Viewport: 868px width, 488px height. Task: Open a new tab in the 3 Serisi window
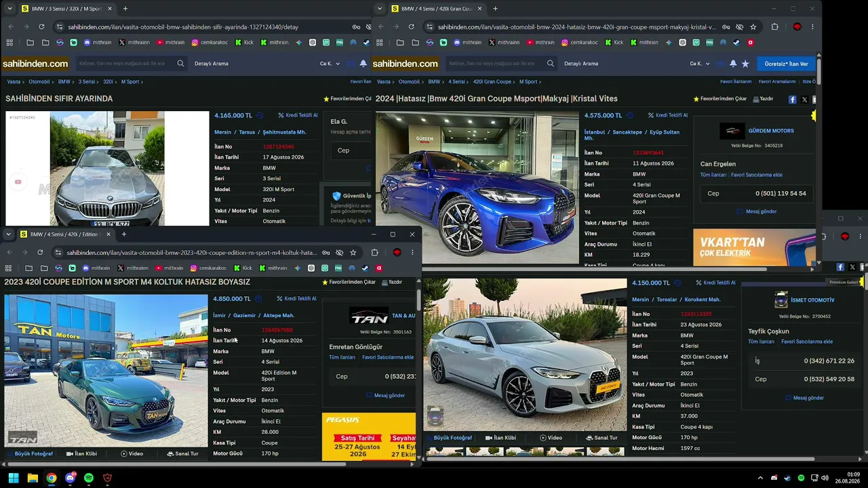[x=125, y=9]
